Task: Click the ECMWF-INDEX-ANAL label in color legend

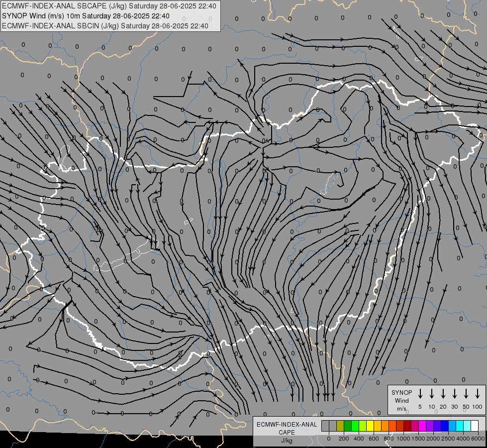Action: pos(287,425)
